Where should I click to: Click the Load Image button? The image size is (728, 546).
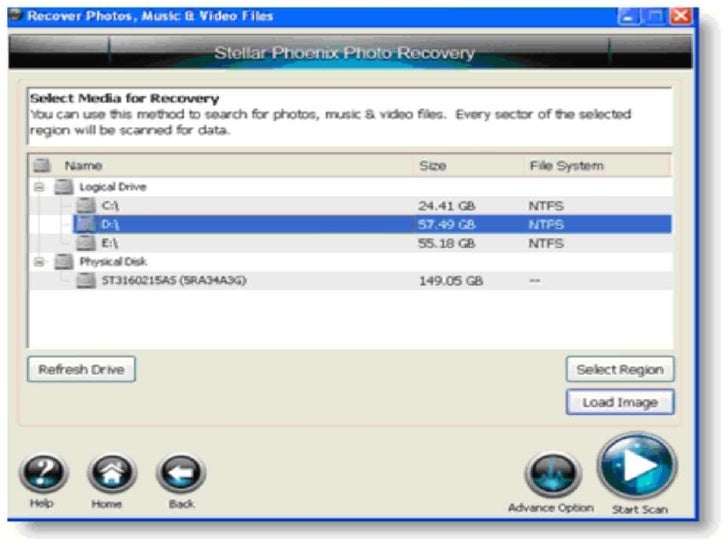(x=620, y=402)
